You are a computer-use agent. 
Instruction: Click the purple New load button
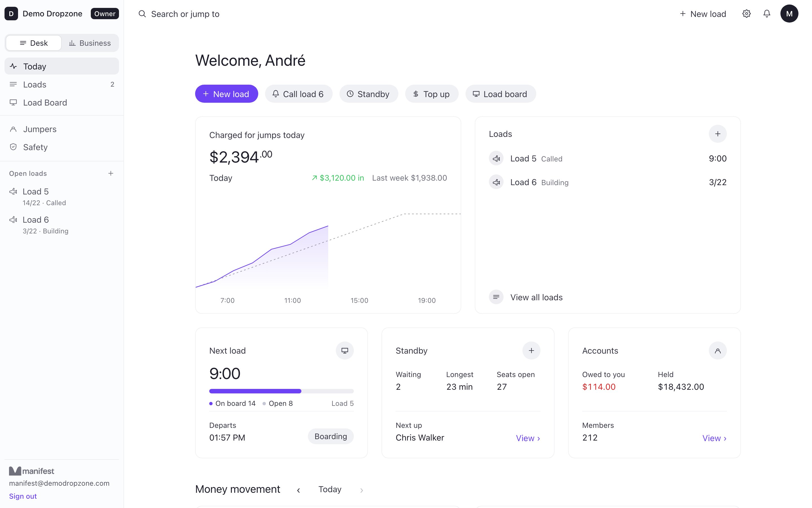click(226, 94)
